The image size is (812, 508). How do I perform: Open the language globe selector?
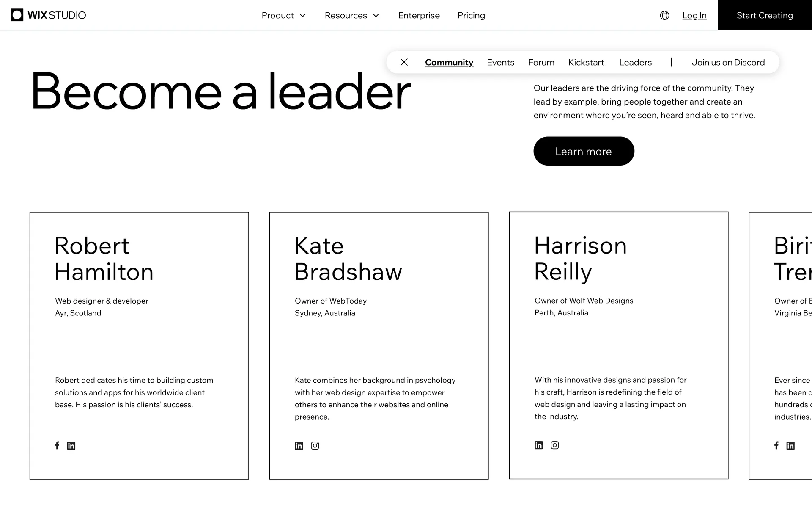coord(664,15)
